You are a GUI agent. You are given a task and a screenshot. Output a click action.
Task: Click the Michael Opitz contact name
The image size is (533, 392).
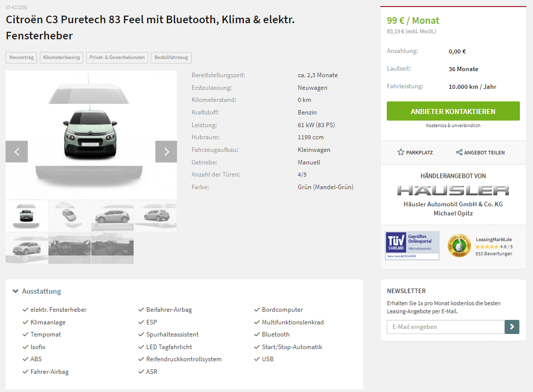pos(453,213)
